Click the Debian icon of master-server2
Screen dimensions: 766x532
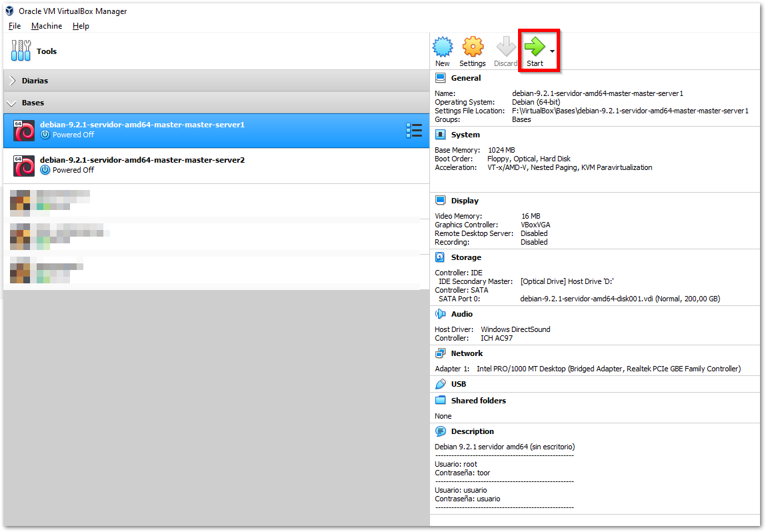(x=24, y=165)
